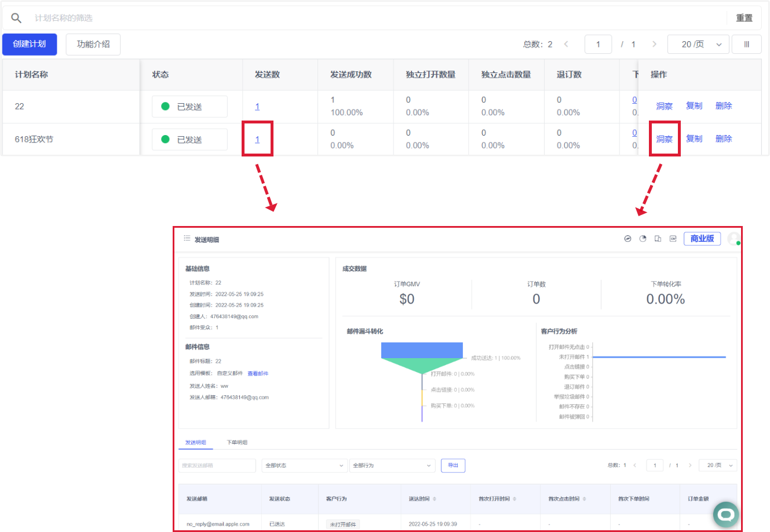Click the 创建计划 button
Image resolution: width=770 pixels, height=532 pixels.
[x=30, y=44]
